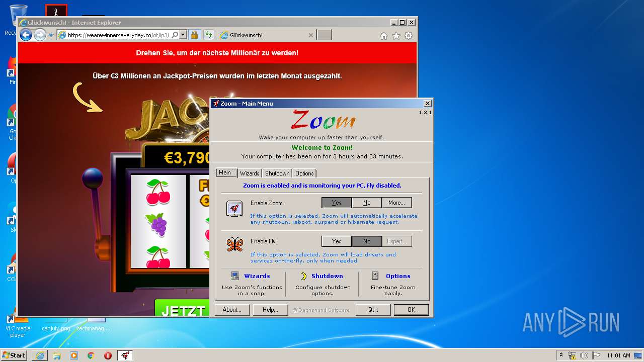Click the network tray icon
Screen dimensions: 644x362
(572, 355)
